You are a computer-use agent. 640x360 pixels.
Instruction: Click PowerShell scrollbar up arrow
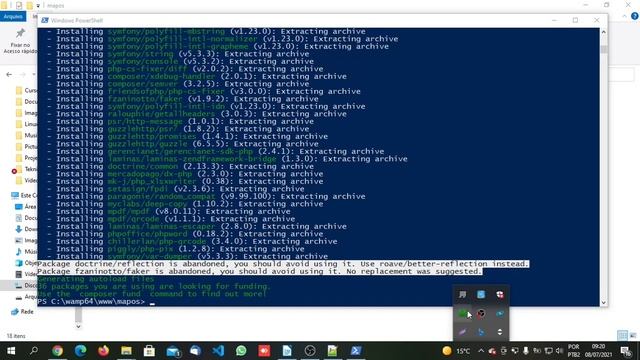pyautogui.click(x=604, y=32)
